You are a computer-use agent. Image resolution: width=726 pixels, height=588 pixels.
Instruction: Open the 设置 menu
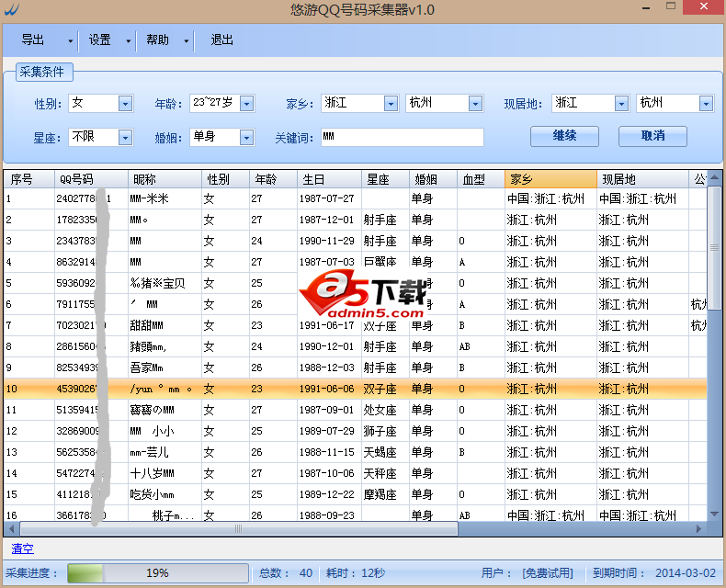coord(100,40)
